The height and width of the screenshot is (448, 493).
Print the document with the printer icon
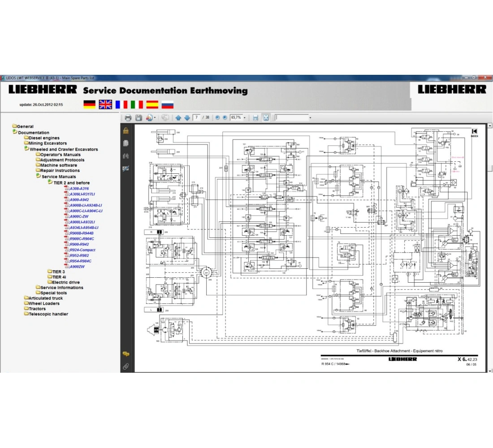coord(128,117)
